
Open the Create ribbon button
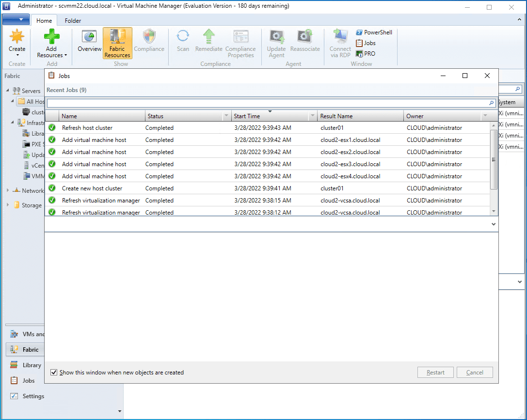[x=17, y=43]
